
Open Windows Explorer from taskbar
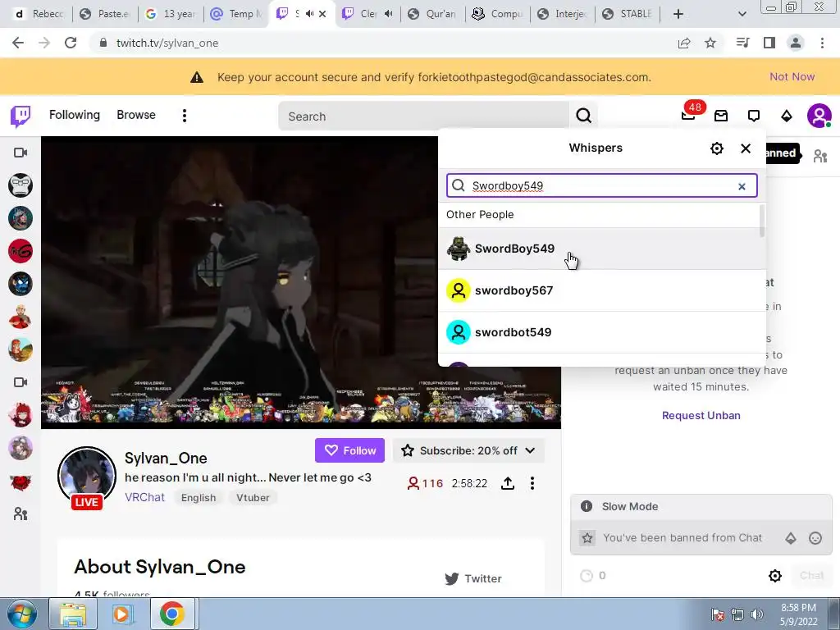pos(73,614)
